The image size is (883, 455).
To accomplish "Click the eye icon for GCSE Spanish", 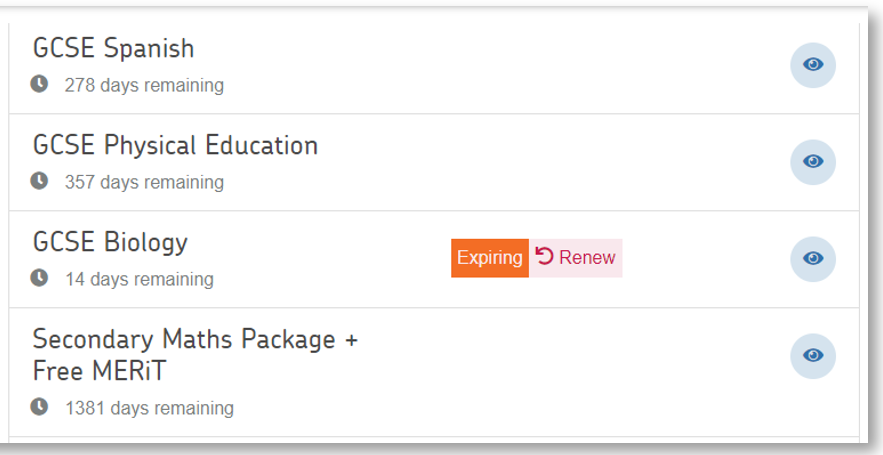I will pyautogui.click(x=813, y=65).
